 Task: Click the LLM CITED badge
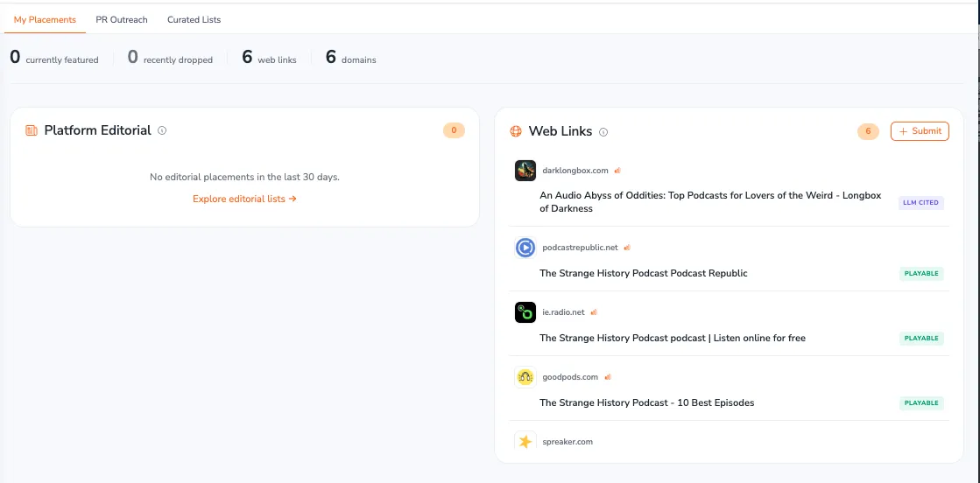click(921, 202)
